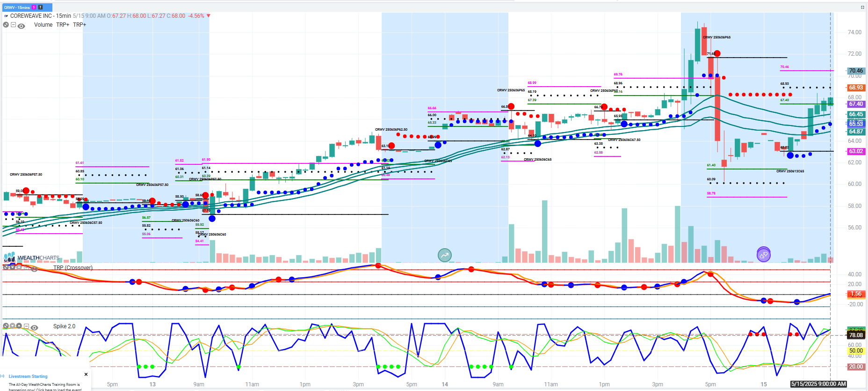Collapse the main chart indicator legend
This screenshot has width=868, height=391.
tap(13, 25)
